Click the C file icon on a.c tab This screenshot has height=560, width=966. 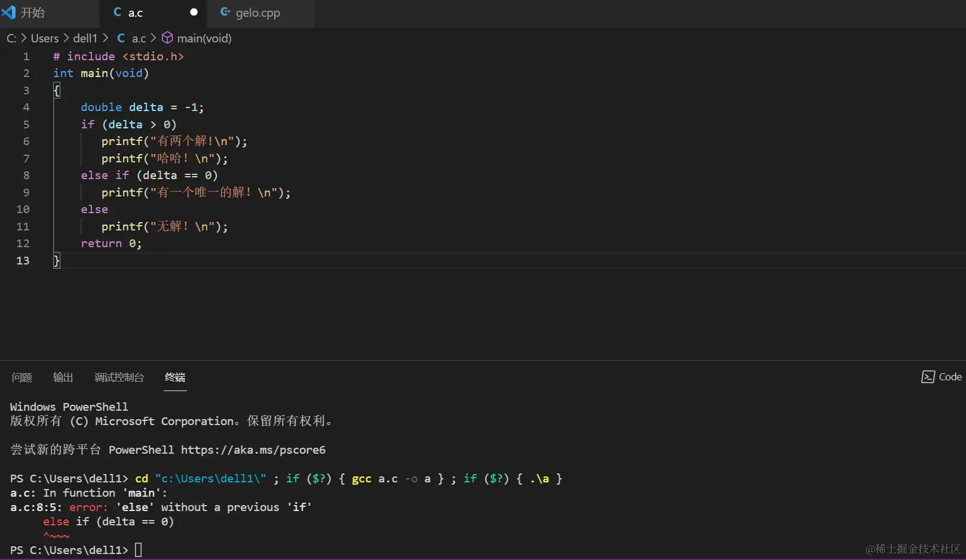click(117, 12)
